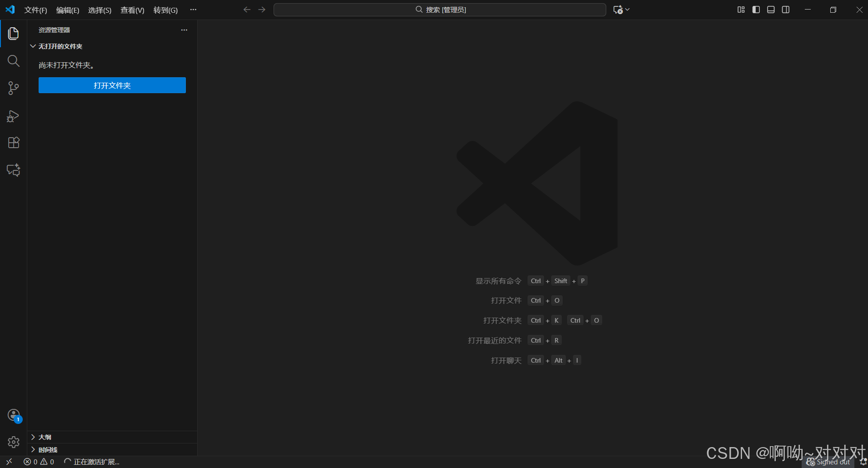Go back using the left arrow
Viewport: 868px width, 468px height.
(x=247, y=10)
